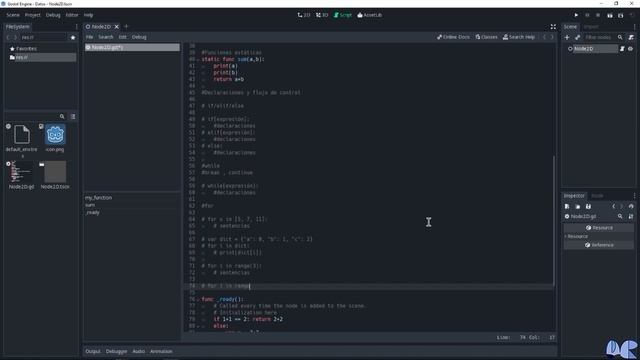Click the Search Help button
The image size is (640, 360).
[x=519, y=37]
